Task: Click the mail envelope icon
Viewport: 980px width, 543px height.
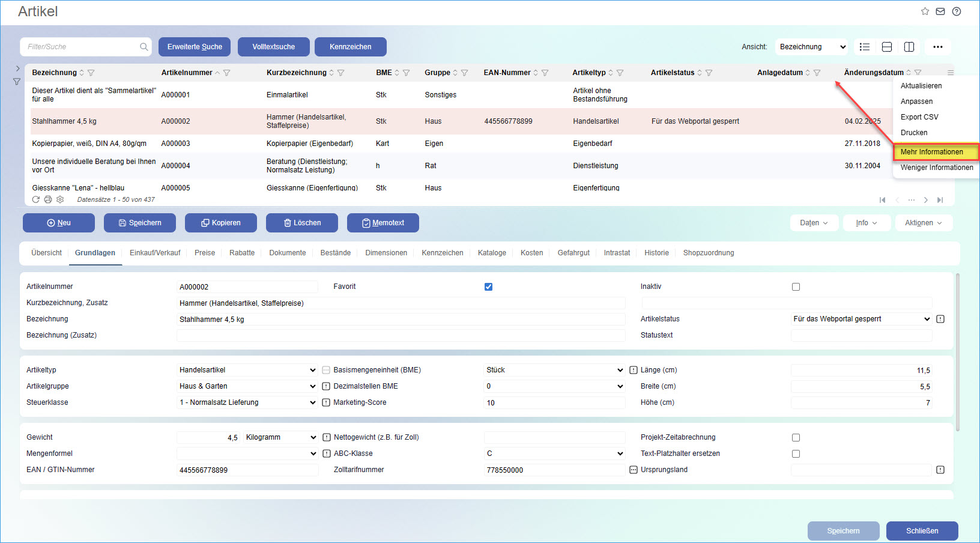Action: click(940, 11)
